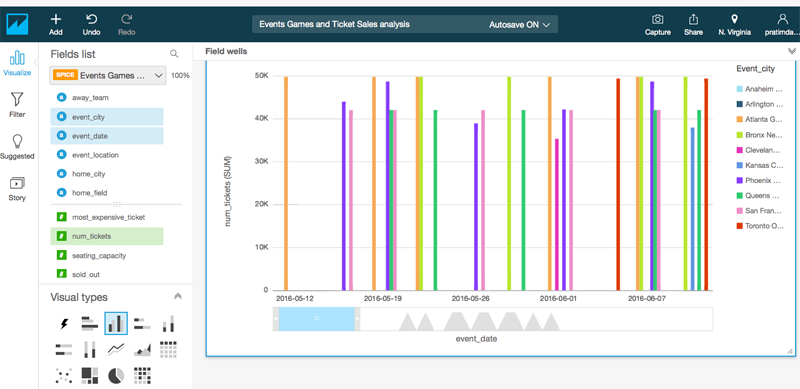
Task: Choose the horizontal bar chart visual type
Action: 90,323
